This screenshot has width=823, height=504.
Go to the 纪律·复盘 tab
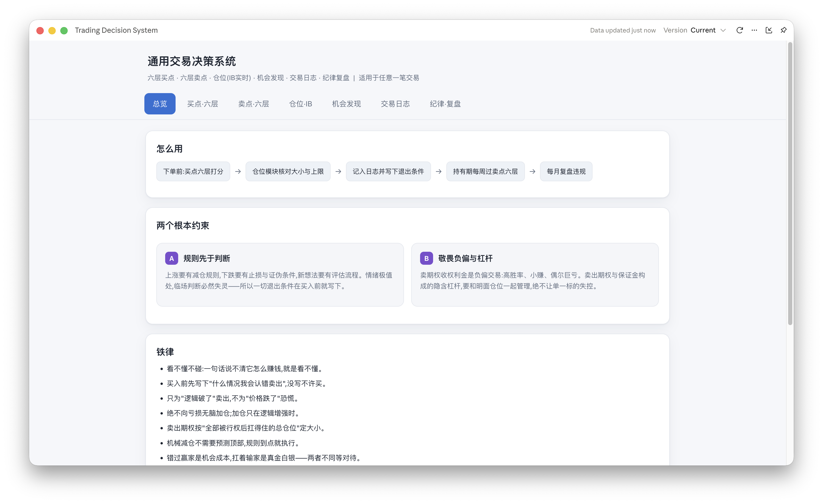pyautogui.click(x=445, y=104)
